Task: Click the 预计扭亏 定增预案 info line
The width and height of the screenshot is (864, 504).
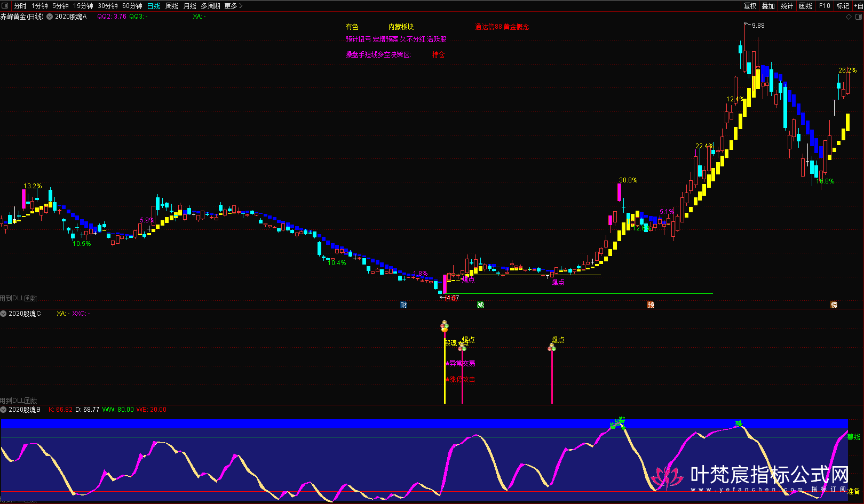Action: pyautogui.click(x=396, y=39)
